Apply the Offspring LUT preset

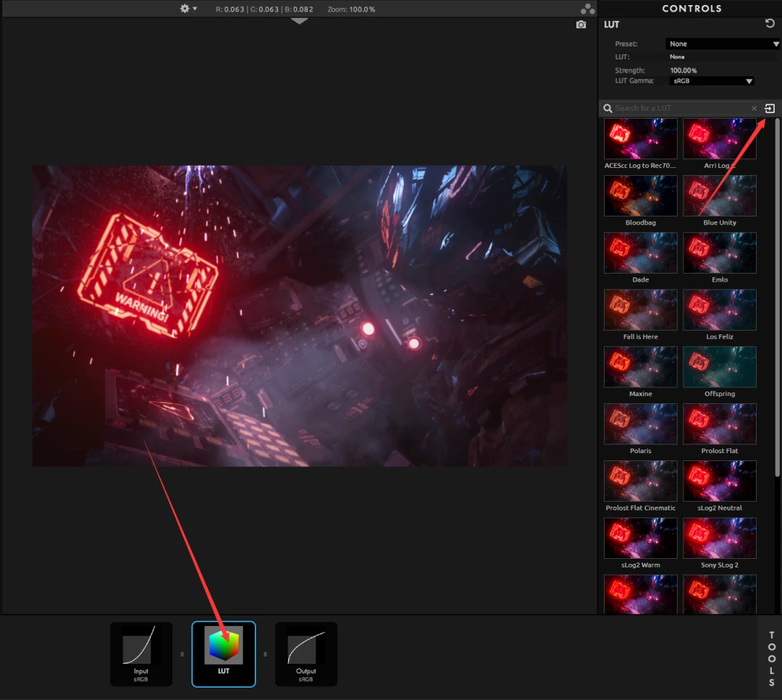pos(720,367)
